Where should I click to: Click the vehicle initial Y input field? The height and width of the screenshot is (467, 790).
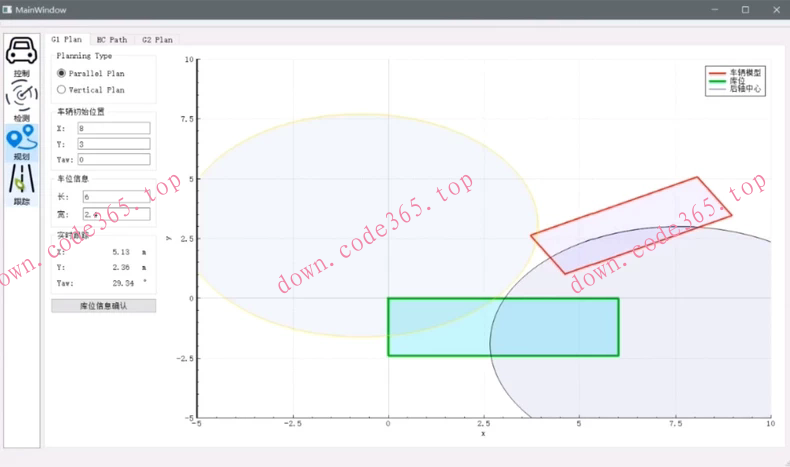114,144
